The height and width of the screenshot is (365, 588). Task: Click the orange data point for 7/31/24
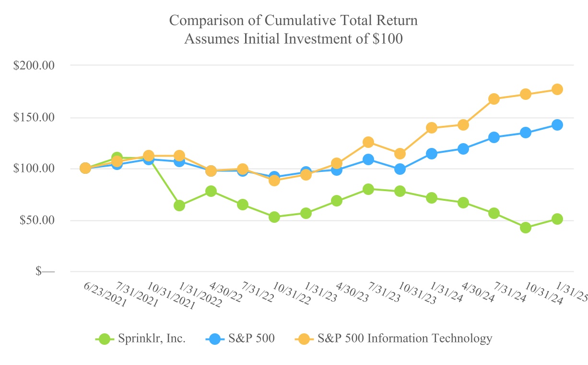click(x=494, y=99)
